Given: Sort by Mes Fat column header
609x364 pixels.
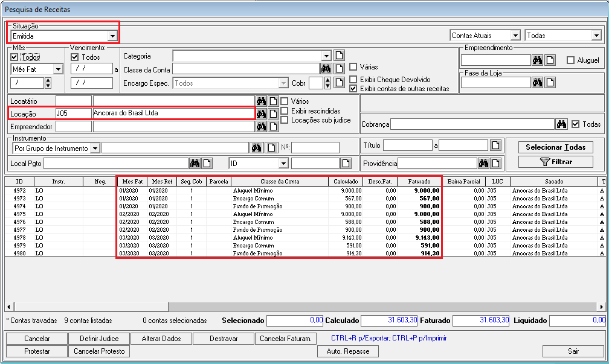Looking at the screenshot, I should (x=132, y=181).
